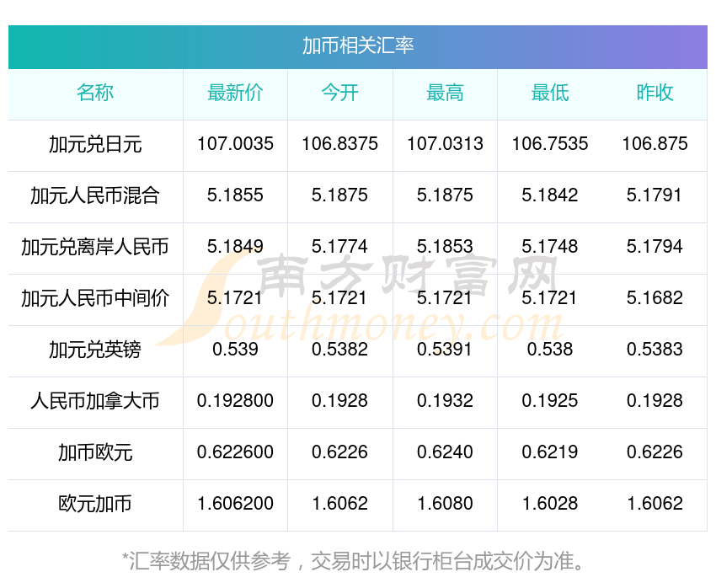Click opening value 106.8375

[340, 144]
